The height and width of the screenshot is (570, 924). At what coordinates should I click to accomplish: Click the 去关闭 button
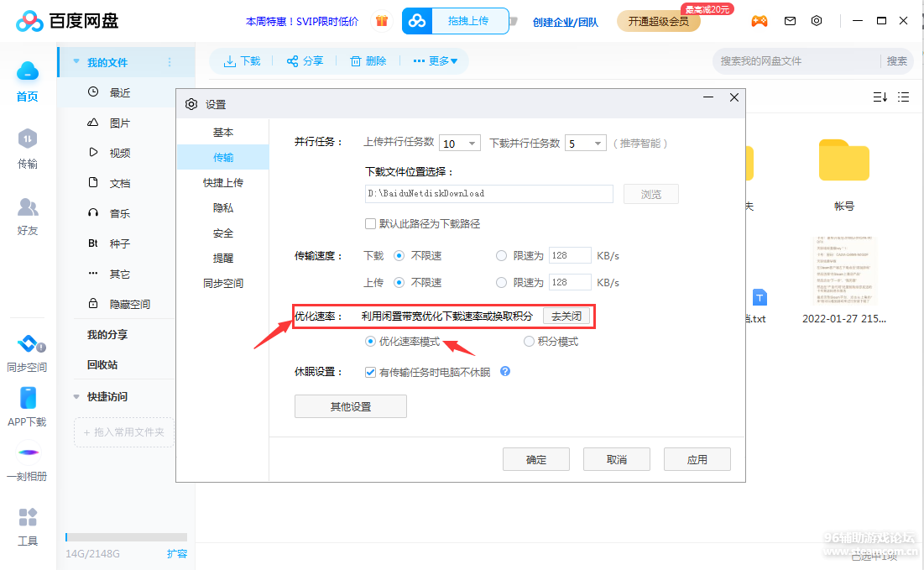(566, 316)
